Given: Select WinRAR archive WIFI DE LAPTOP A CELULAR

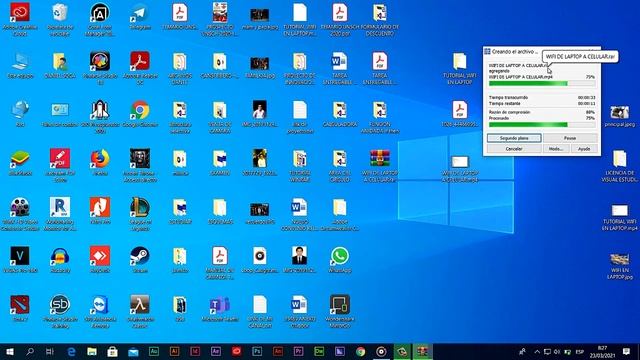Looking at the screenshot, I should tap(380, 165).
